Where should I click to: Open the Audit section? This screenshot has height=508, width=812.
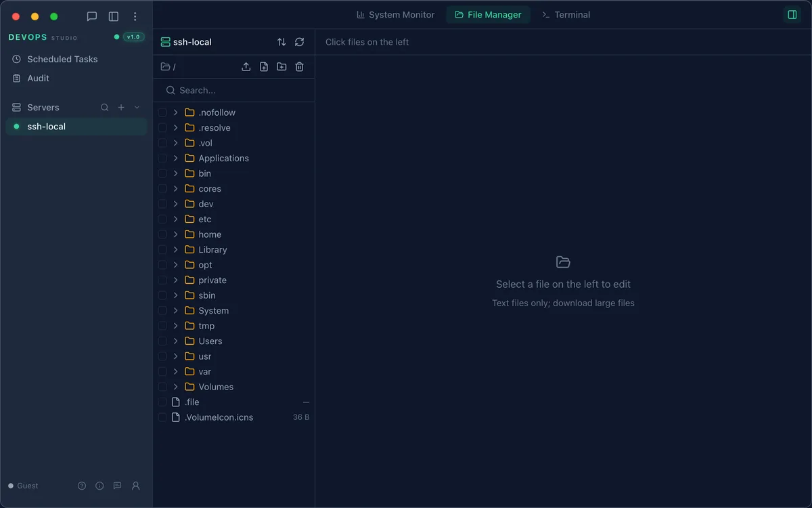[76, 78]
